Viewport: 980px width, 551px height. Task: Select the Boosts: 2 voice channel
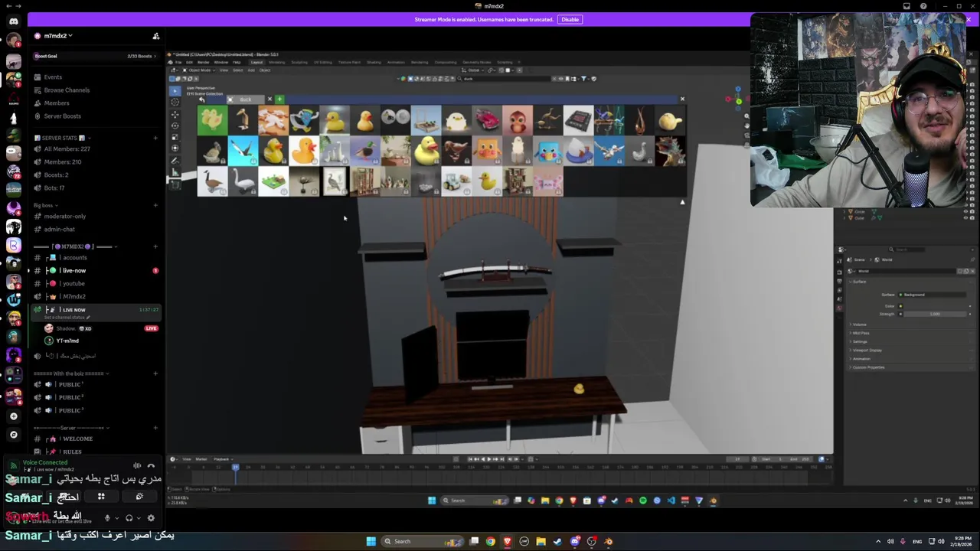96,175
